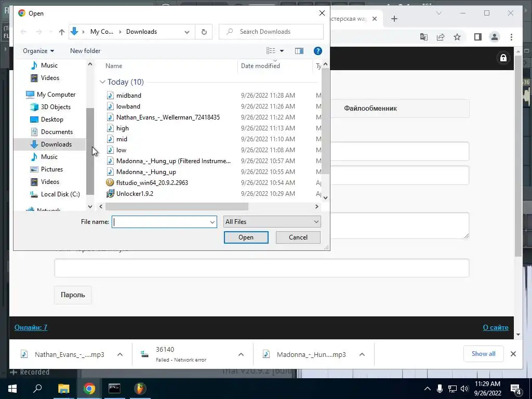Open Chrome three-dot menu
532x399 pixels.
[x=511, y=37]
